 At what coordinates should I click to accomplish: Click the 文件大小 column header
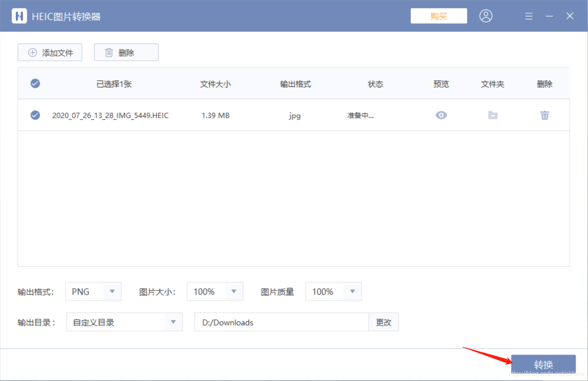point(215,84)
